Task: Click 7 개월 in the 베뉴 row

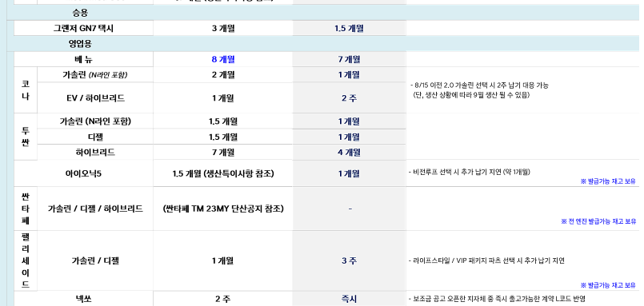Action: point(349,59)
